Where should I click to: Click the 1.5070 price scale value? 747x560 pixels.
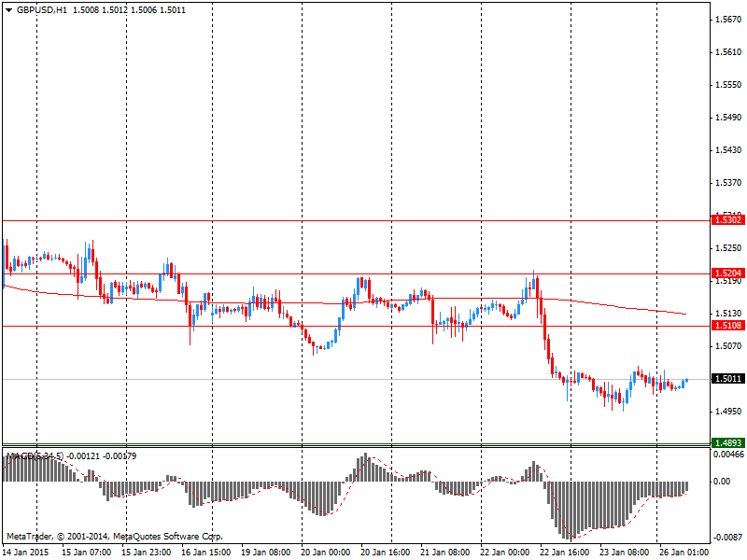[729, 345]
